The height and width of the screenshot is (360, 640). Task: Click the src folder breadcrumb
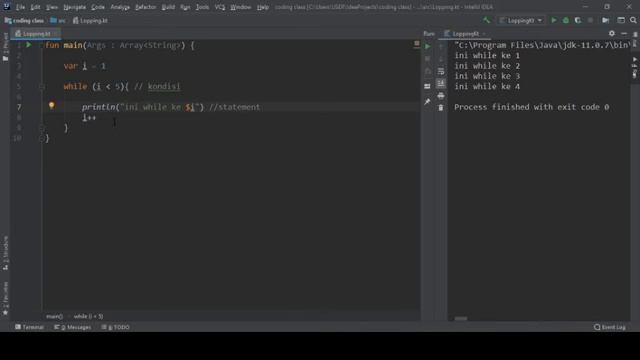click(58, 20)
